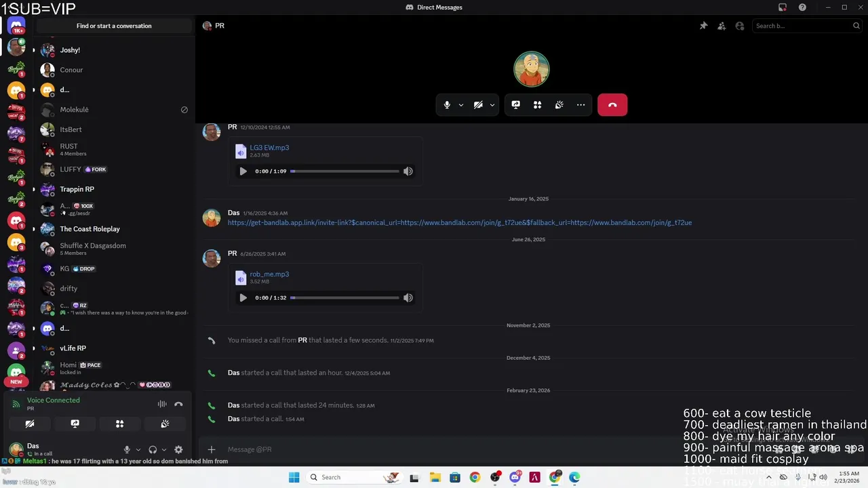Disconnect from voice in Voice Connected panel
868x488 pixels.
(x=178, y=404)
